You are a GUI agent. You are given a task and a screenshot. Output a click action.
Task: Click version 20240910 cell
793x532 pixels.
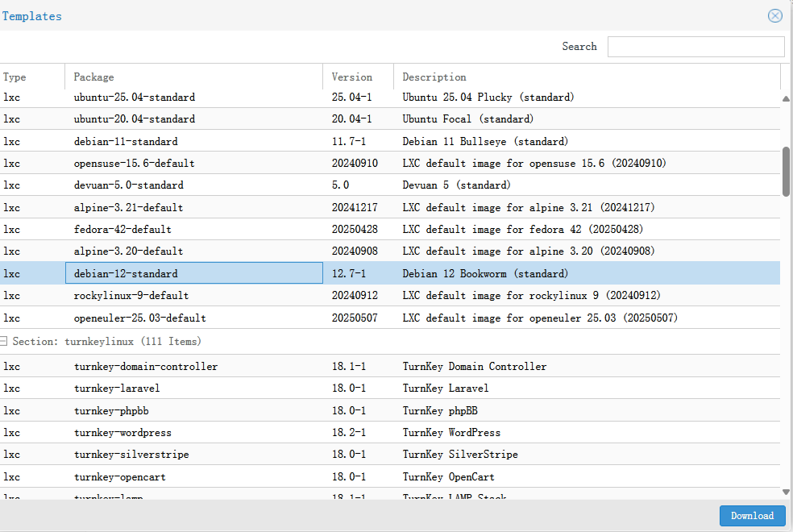pos(355,164)
